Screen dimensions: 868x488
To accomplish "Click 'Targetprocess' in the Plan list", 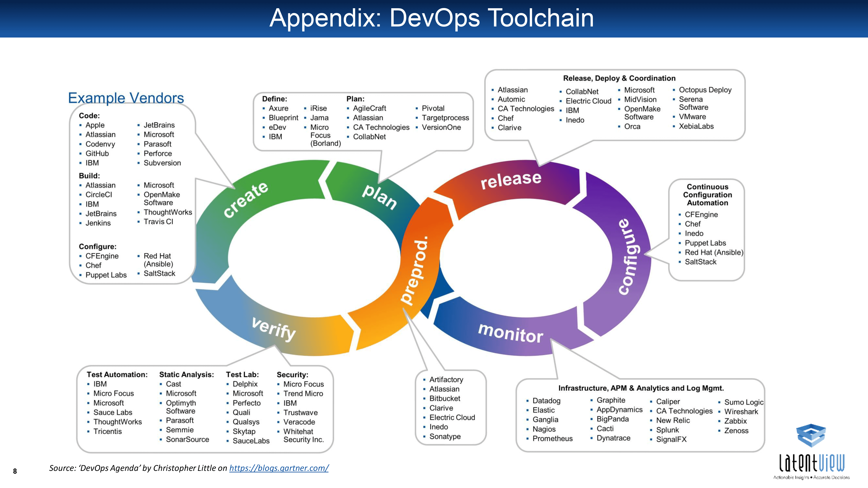I will click(x=446, y=118).
